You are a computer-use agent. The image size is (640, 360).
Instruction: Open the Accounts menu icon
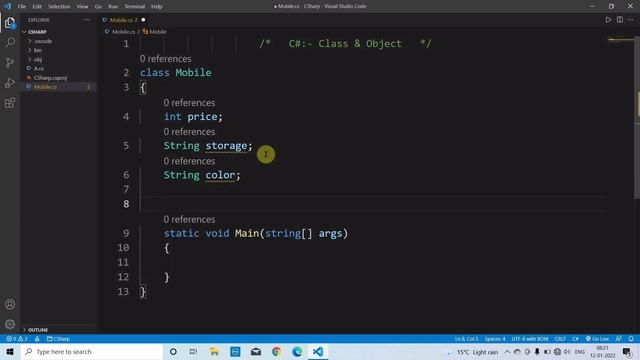(10, 304)
